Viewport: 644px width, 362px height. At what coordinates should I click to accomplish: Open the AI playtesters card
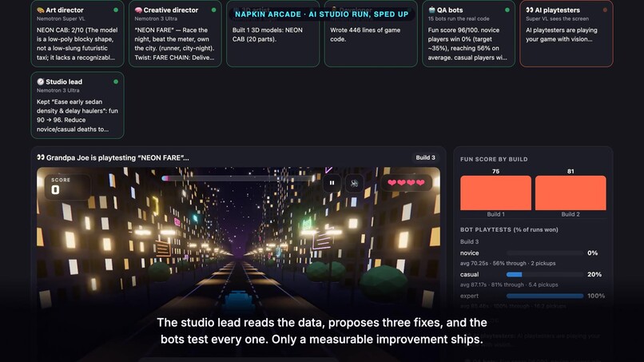(566, 34)
